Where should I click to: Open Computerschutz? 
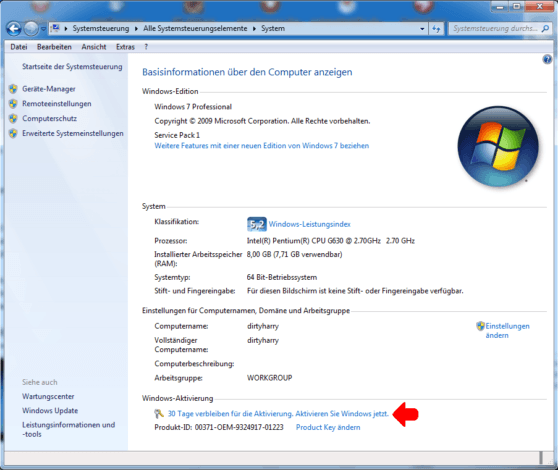[x=49, y=118]
